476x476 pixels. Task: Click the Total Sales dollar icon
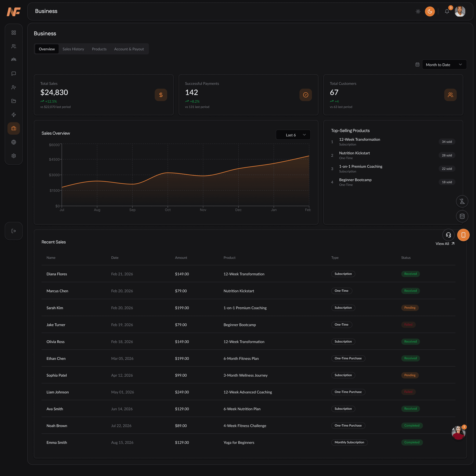[161, 95]
